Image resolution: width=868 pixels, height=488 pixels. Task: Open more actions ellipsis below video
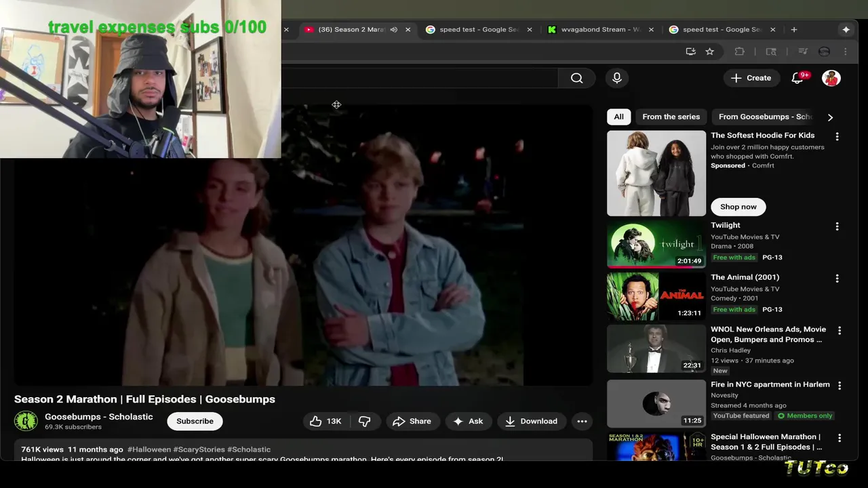coord(582,421)
